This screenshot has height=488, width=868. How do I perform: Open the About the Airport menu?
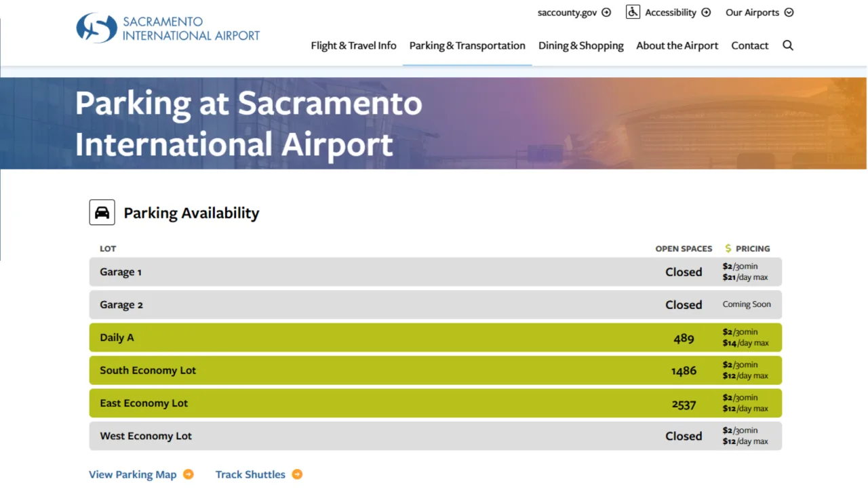point(677,45)
